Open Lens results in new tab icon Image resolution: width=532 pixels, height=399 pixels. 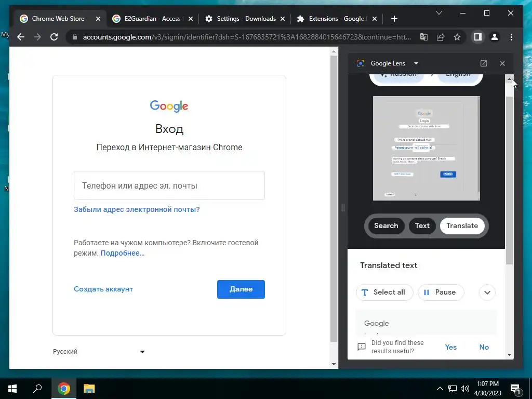[484, 63]
